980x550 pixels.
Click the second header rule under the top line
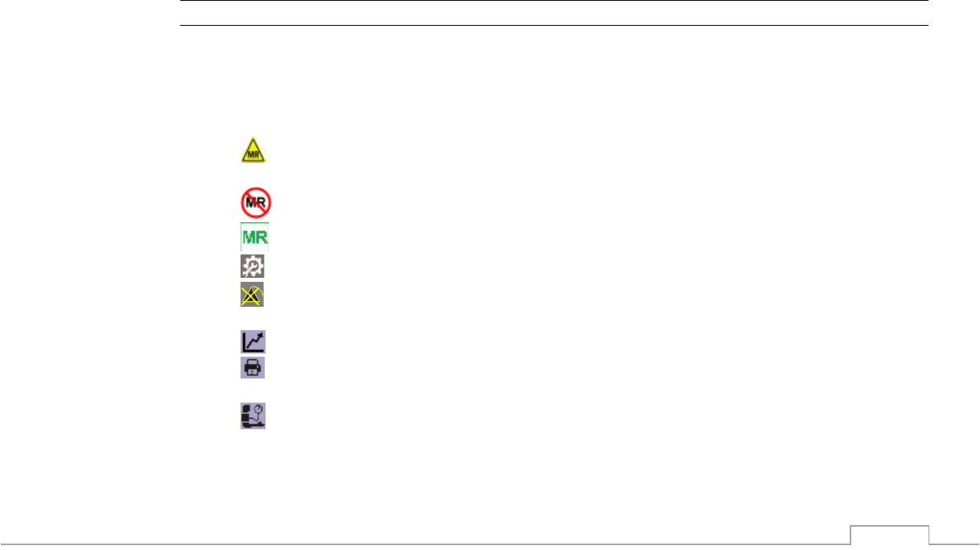click(554, 25)
